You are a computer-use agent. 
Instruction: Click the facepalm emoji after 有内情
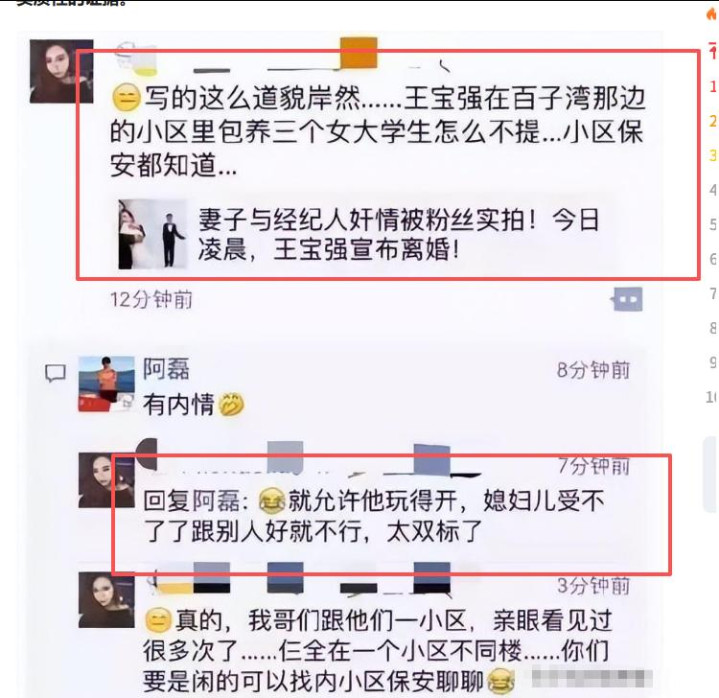coord(231,405)
